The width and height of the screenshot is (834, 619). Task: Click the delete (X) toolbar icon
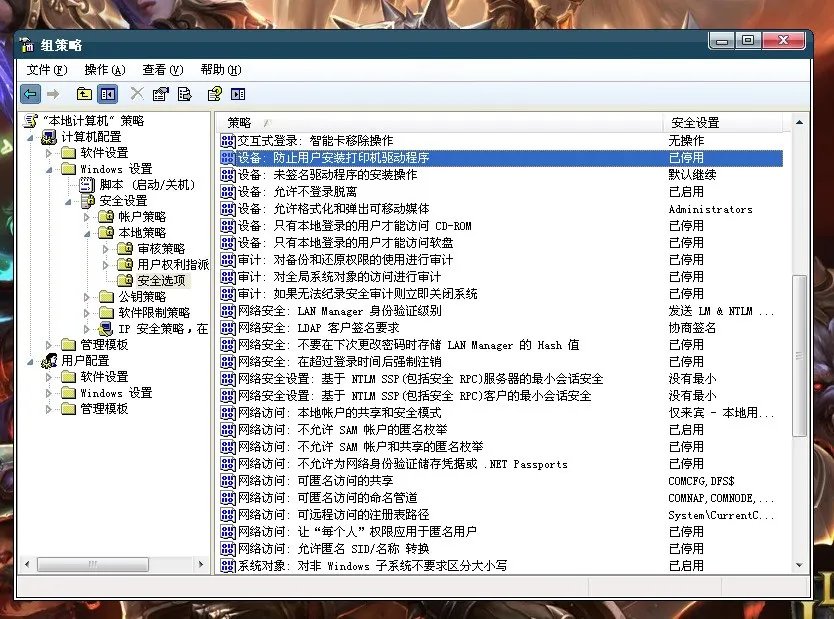coord(137,93)
